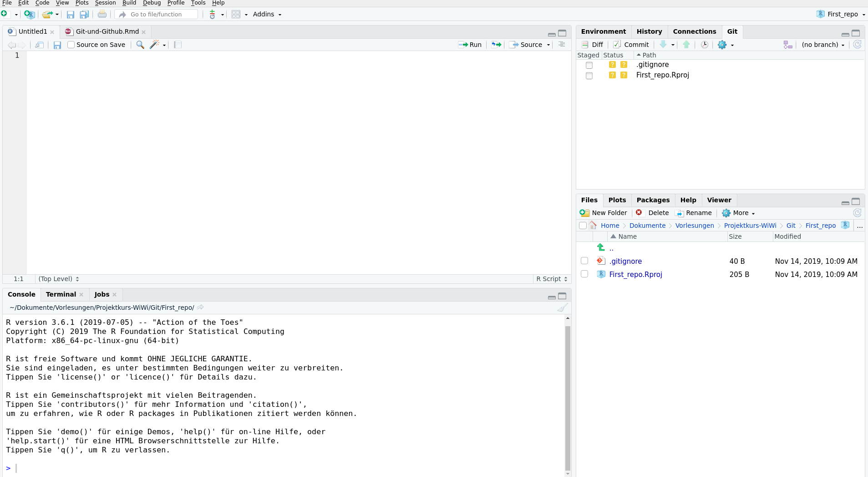Re-run previous code region icon
The image size is (868, 477).
496,45
